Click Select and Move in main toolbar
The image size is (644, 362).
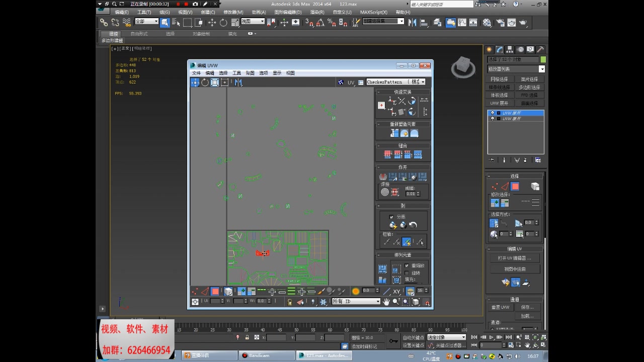[x=212, y=23]
